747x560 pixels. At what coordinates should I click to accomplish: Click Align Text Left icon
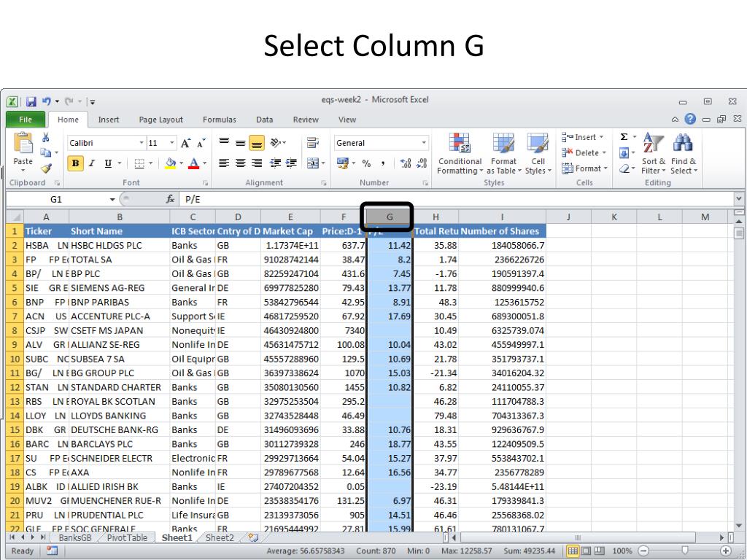(224, 163)
